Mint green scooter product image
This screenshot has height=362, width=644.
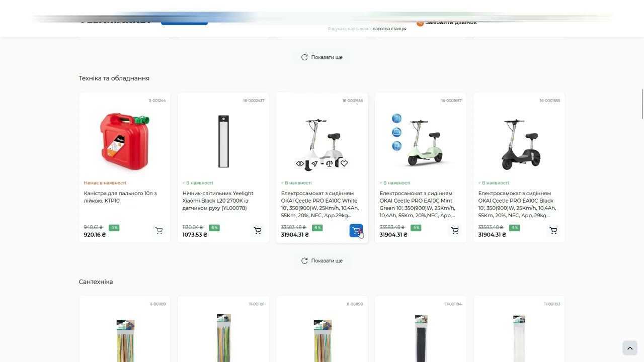(x=426, y=142)
